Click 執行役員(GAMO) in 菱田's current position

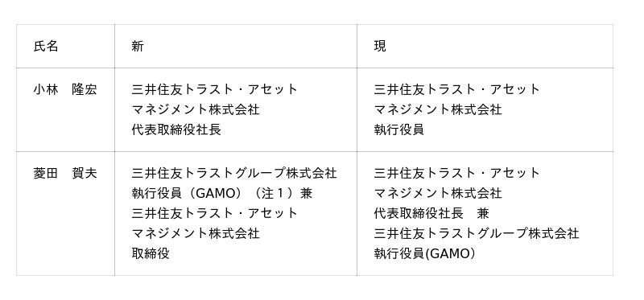[x=425, y=253]
